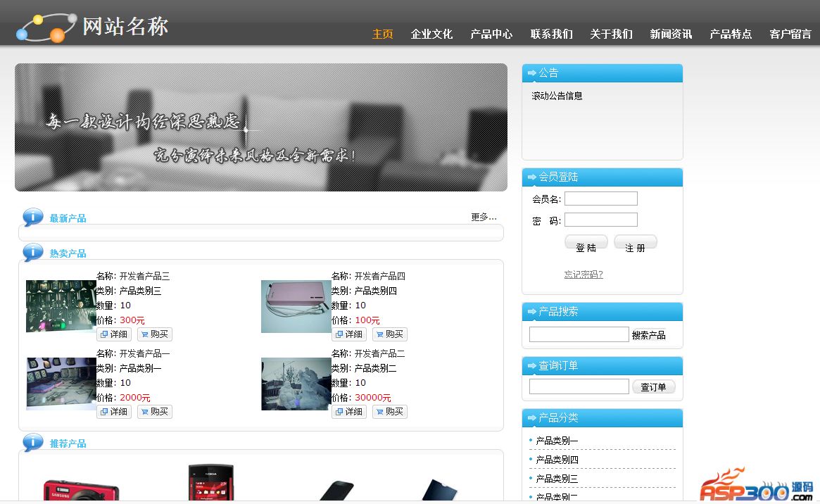
Task: Open the 关于我们 navigation item
Action: pyautogui.click(x=611, y=34)
